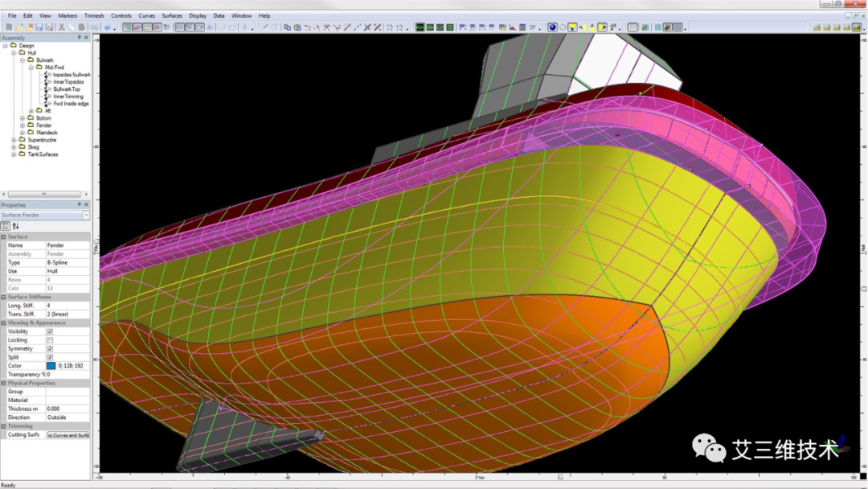
Task: Close the Assembly panel with X
Action: click(86, 38)
